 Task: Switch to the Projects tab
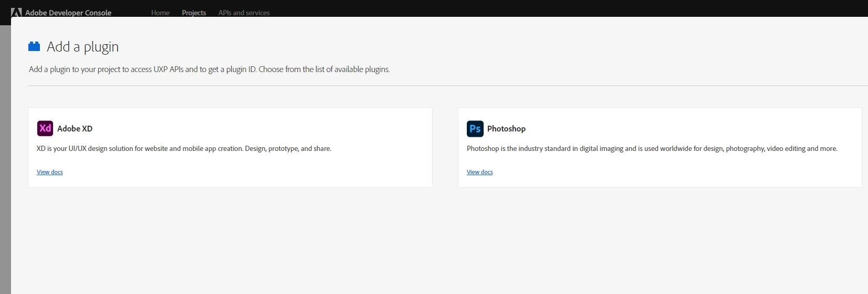[194, 13]
